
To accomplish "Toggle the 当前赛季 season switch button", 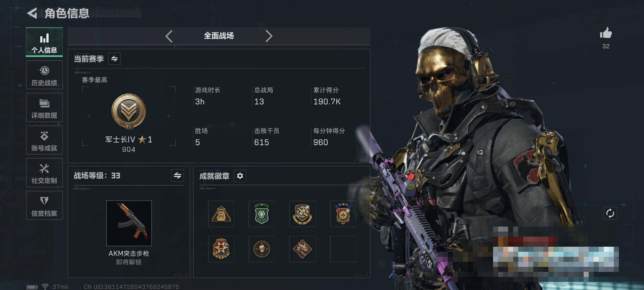I will (x=114, y=59).
